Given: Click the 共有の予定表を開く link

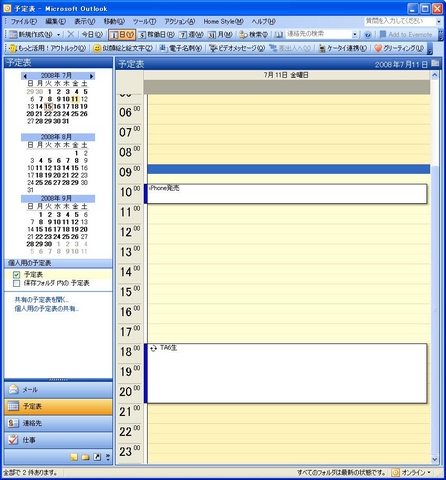Looking at the screenshot, I should [x=41, y=300].
